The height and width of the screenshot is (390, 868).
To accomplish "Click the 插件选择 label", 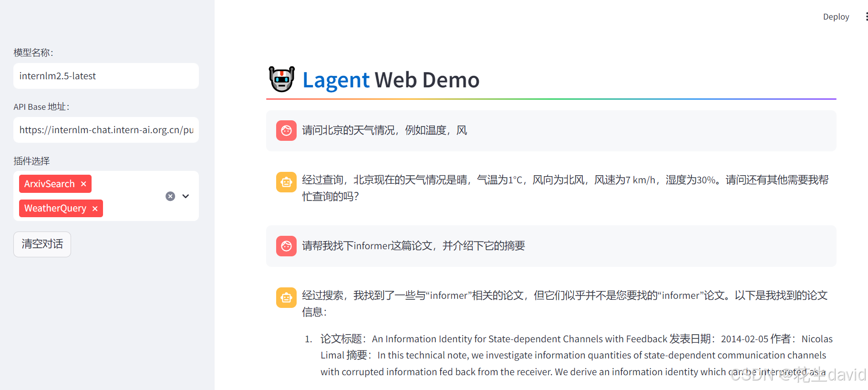I will point(31,161).
